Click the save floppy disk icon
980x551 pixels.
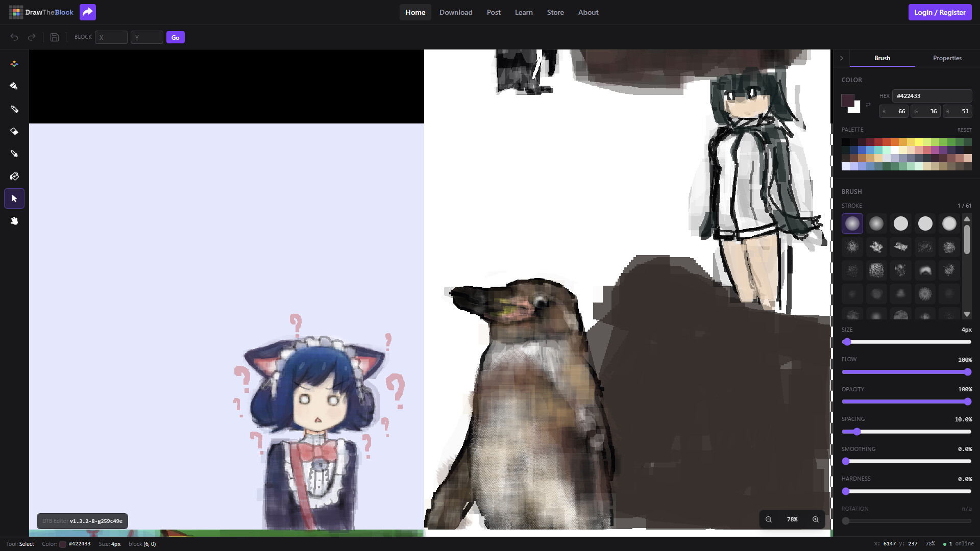[55, 37]
